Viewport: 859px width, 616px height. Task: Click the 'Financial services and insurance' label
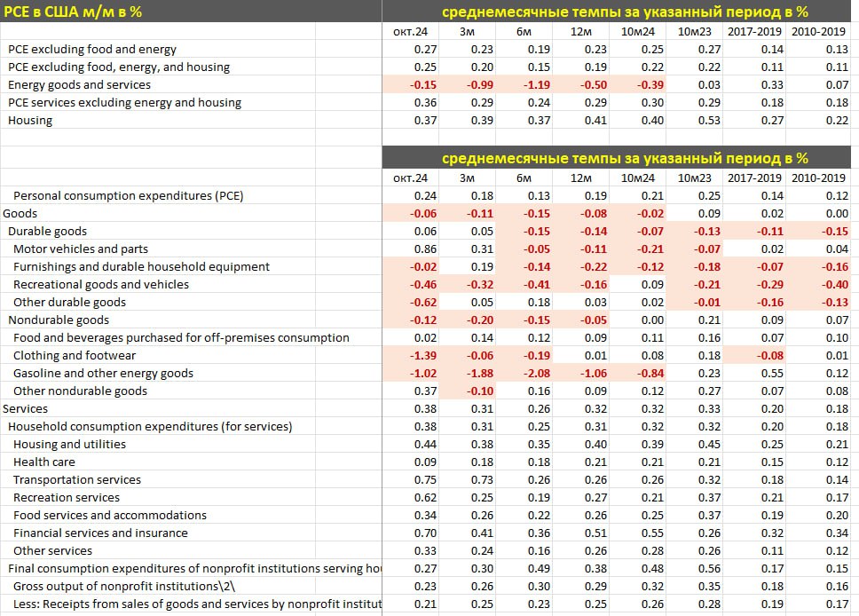100,533
